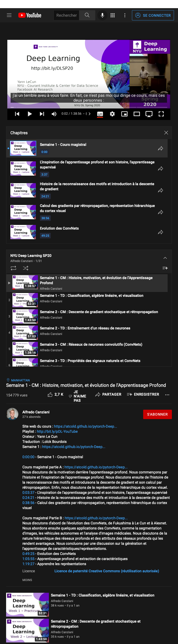Image resolution: width=178 pixels, height=644 pixels.
Task: Start voice search with microphone icon
Action: [x=102, y=15]
